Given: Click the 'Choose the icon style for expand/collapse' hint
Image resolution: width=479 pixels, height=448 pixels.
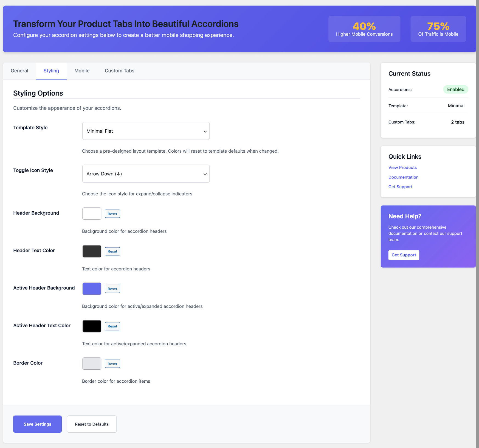Looking at the screenshot, I should pos(137,194).
